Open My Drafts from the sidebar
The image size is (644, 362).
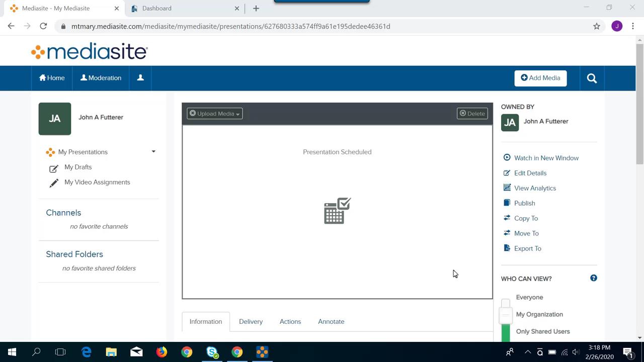coord(78,167)
